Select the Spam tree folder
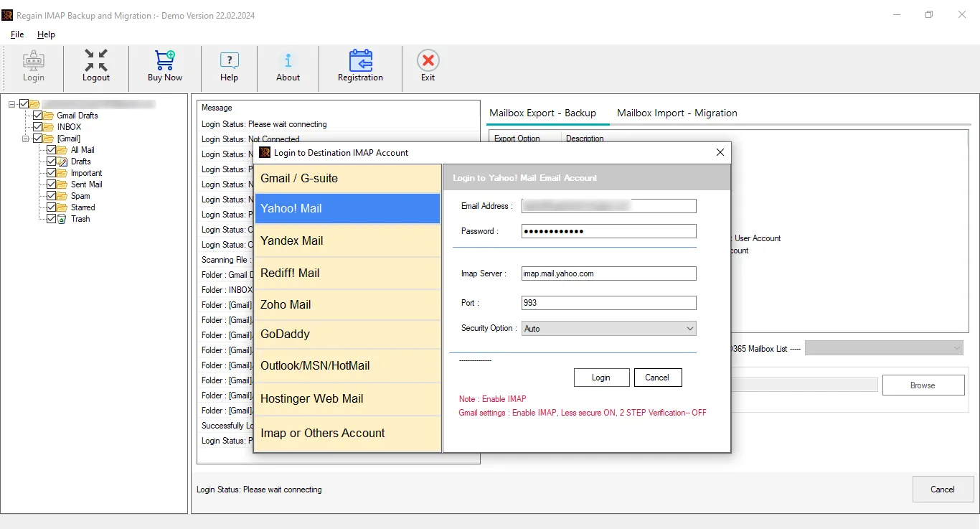 pos(80,196)
